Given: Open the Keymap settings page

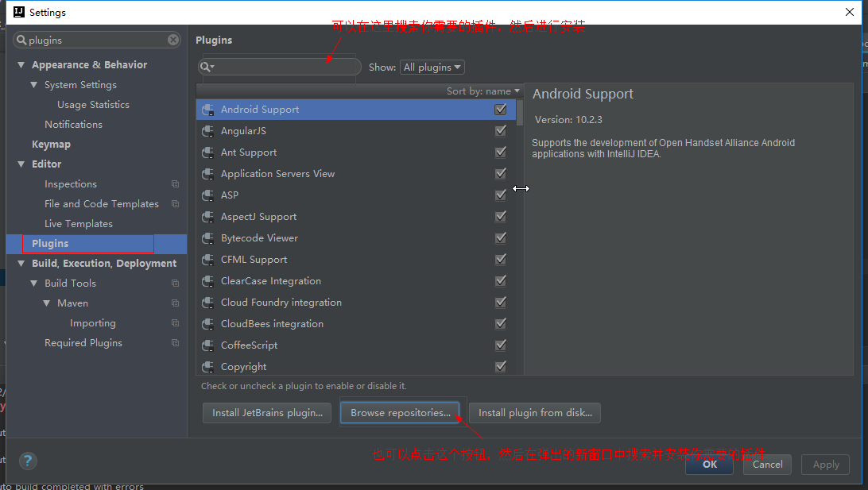Looking at the screenshot, I should point(51,145).
